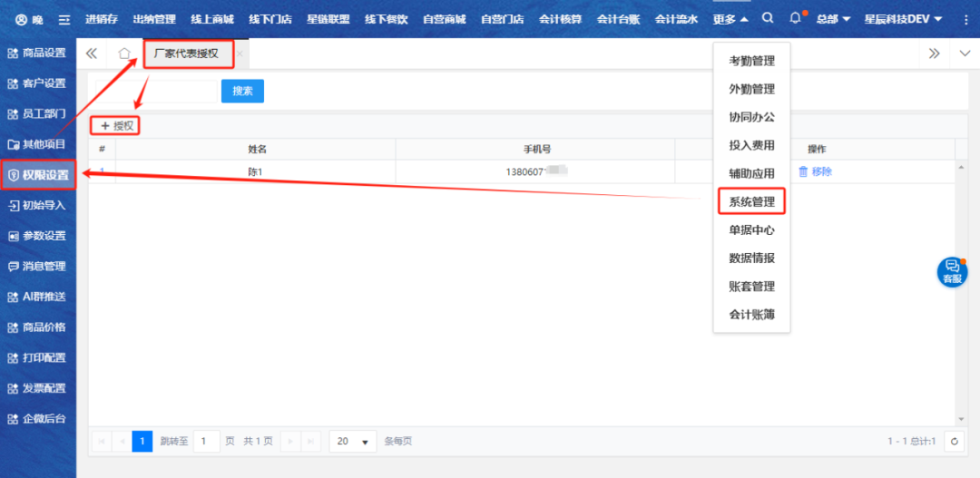Click the three-dot vertical menu icon at top right
The height and width of the screenshot is (478, 980).
pos(965,19)
